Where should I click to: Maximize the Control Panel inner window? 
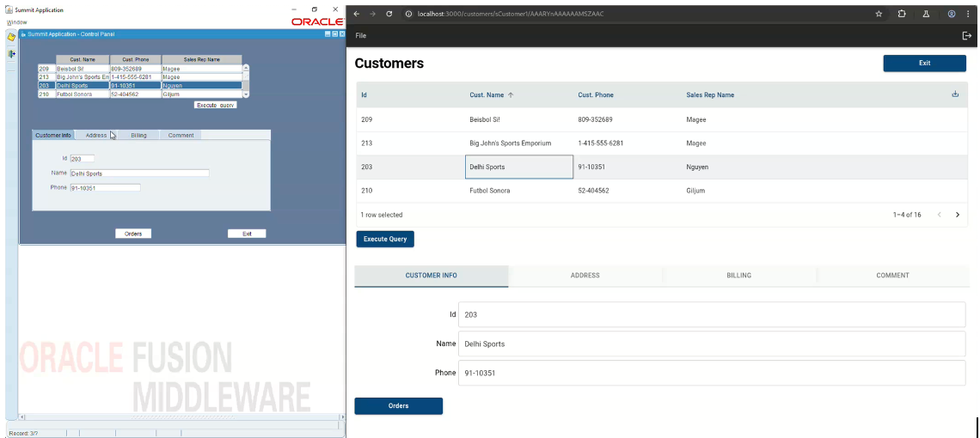click(334, 33)
